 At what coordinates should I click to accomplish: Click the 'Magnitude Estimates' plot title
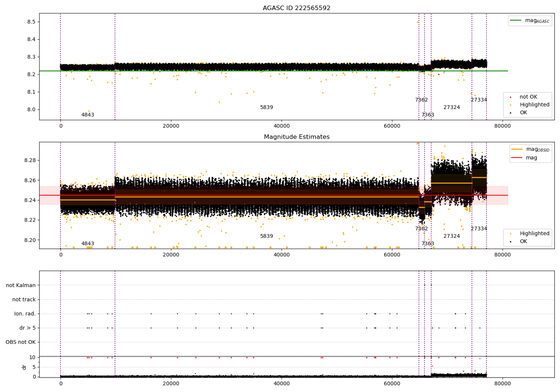click(296, 137)
